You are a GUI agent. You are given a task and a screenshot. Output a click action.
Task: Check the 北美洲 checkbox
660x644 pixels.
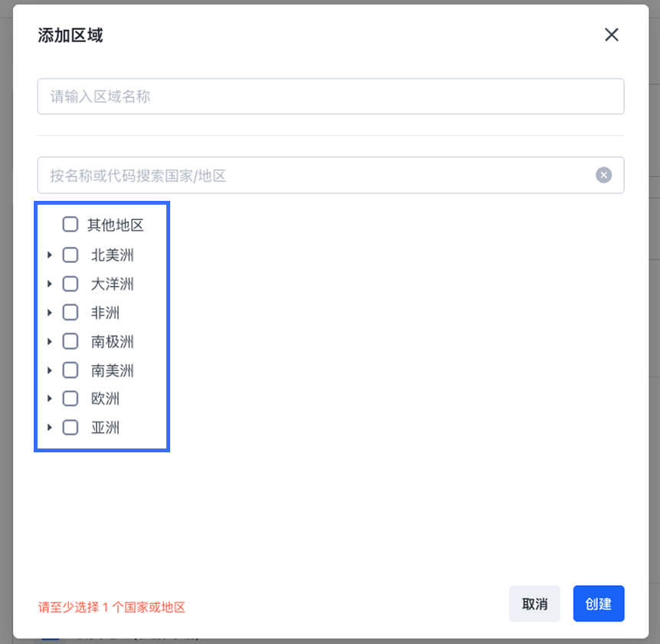click(x=71, y=255)
